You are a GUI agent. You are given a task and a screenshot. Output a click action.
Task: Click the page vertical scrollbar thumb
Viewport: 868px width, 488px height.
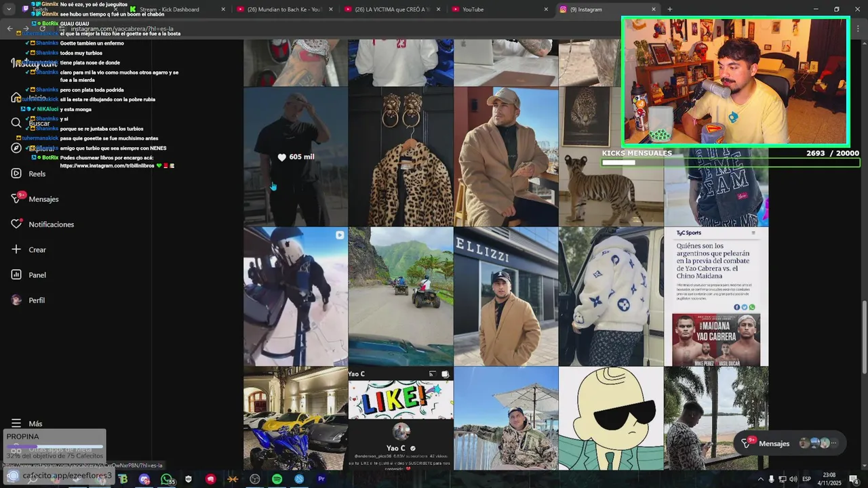[864, 337]
